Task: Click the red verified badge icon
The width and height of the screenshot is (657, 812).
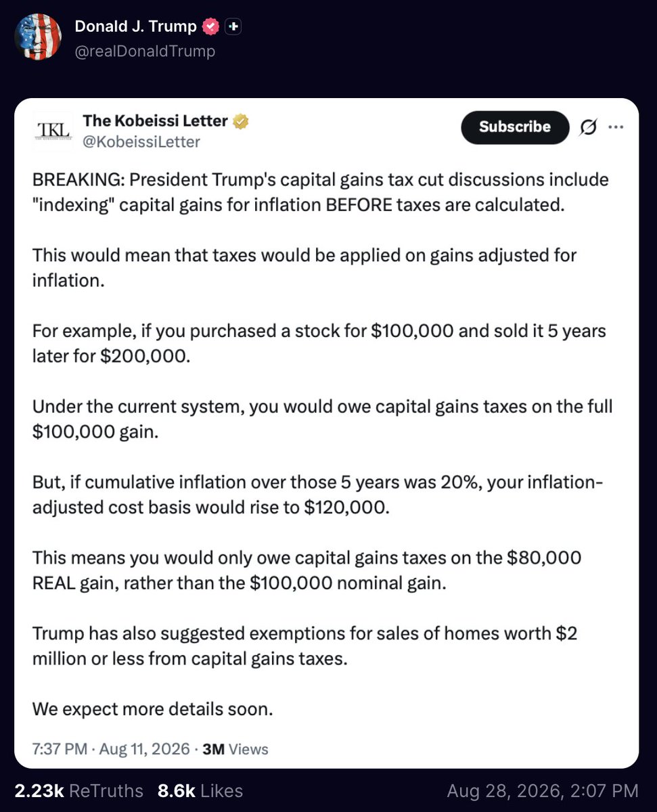Action: (212, 27)
